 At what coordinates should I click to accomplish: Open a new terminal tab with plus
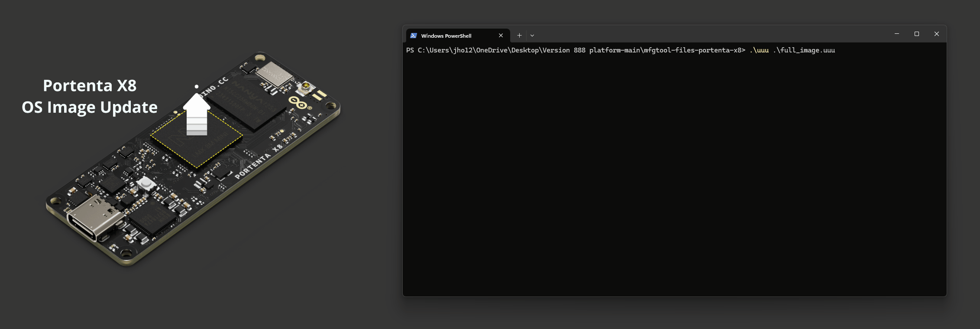tap(519, 36)
